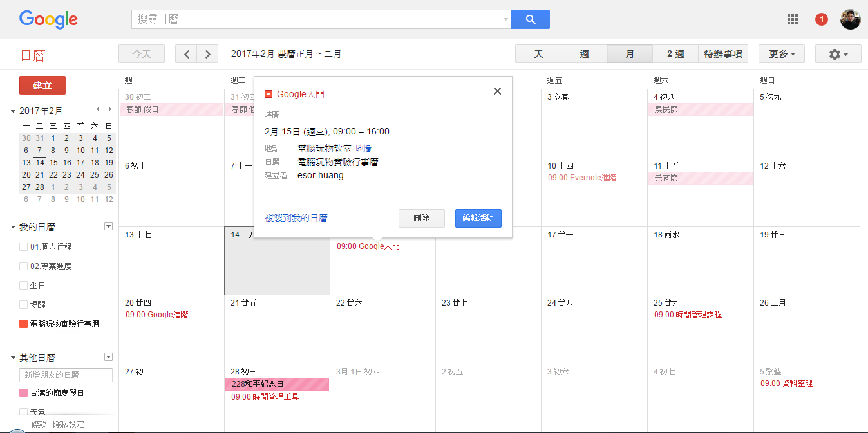Image resolution: width=868 pixels, height=433 pixels.
Task: Click the 新增朋友的日曆 input field
Action: pyautogui.click(x=66, y=375)
